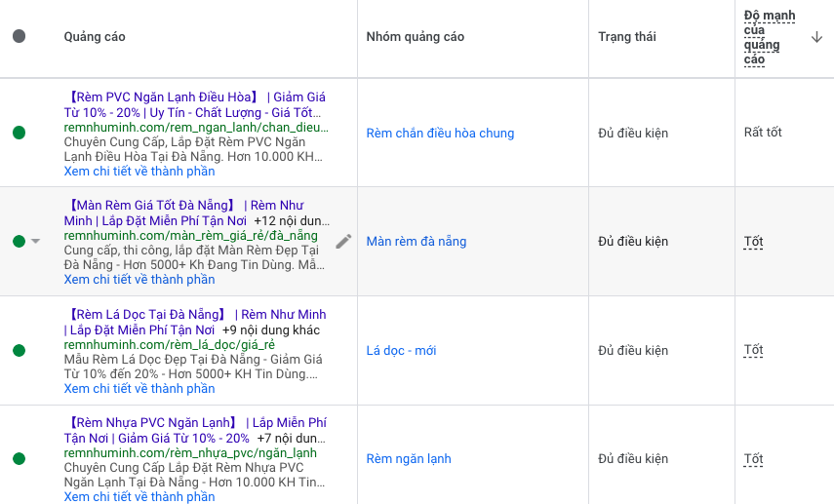Click the Trạng thái column header
834x504 pixels.
point(626,37)
